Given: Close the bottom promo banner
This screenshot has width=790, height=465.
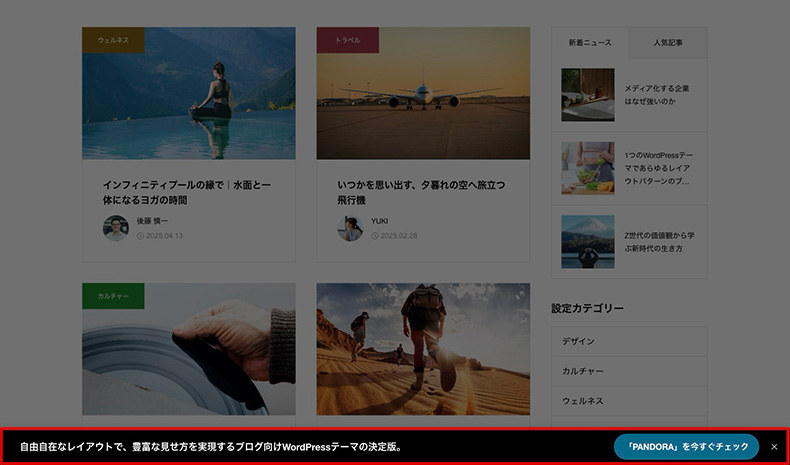Looking at the screenshot, I should 774,447.
